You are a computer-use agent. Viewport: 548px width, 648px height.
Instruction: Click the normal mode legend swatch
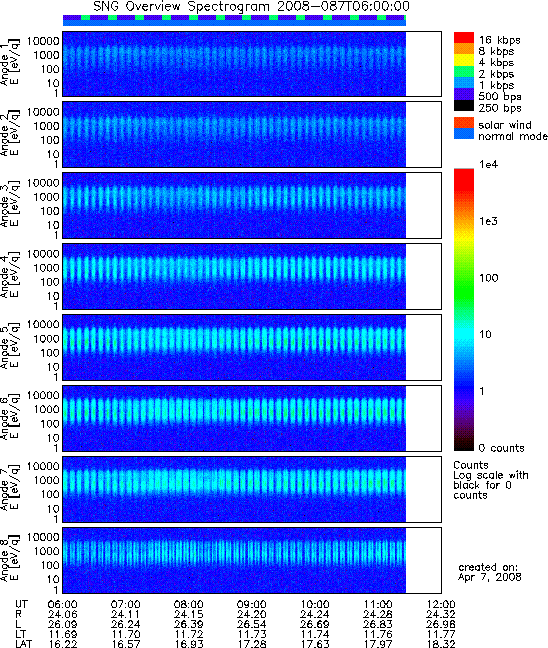[x=464, y=134]
